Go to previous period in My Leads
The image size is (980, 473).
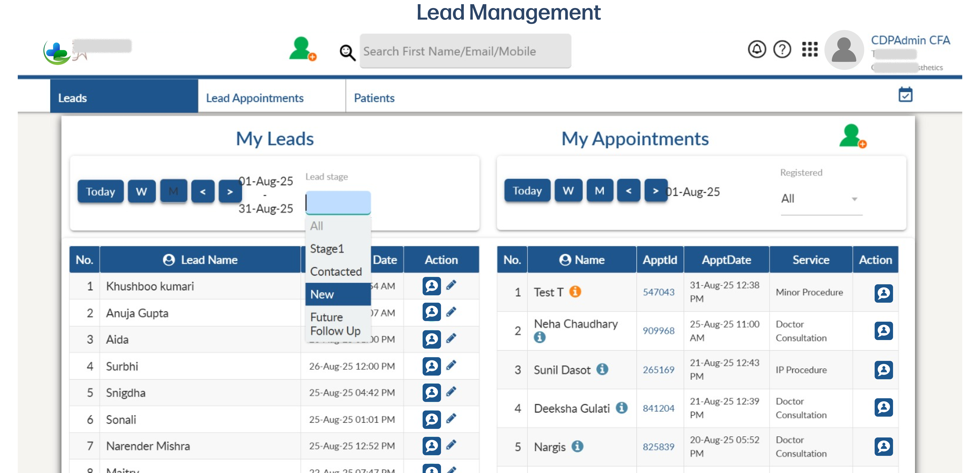point(203,191)
